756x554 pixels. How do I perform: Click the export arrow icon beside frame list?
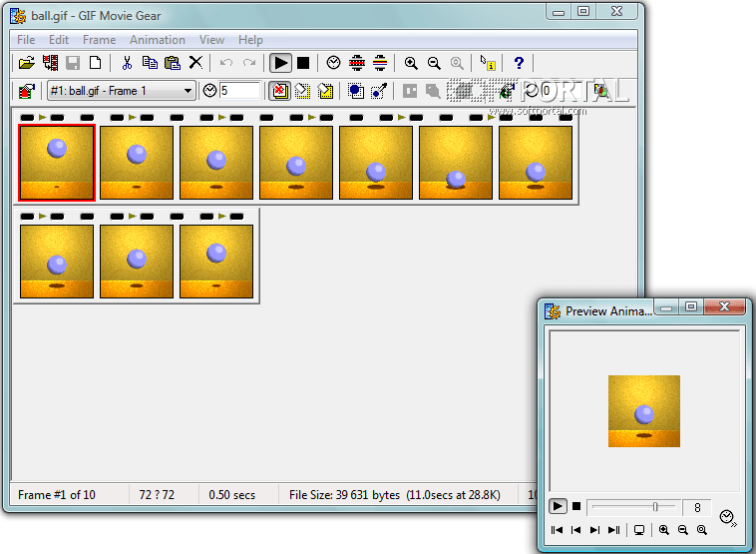tap(27, 91)
